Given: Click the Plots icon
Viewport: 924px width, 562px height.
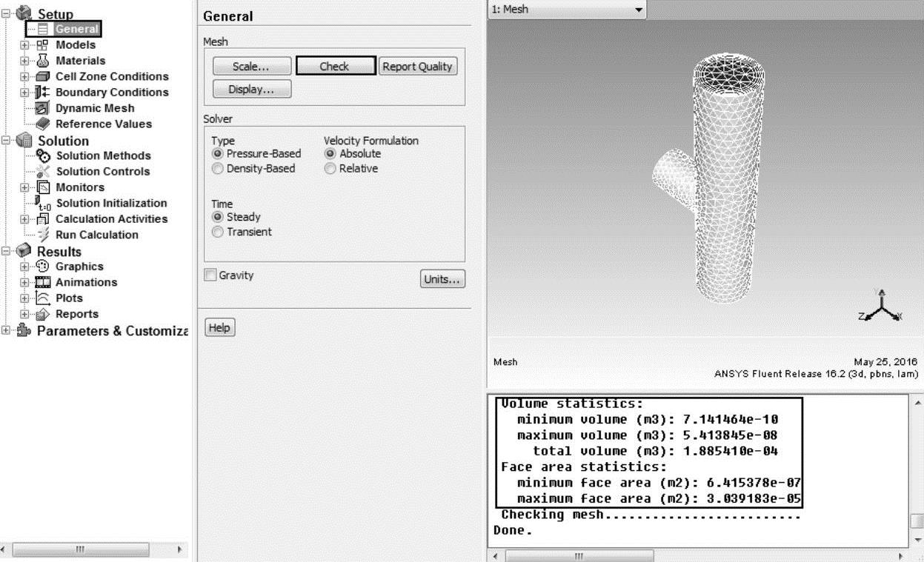Looking at the screenshot, I should [43, 298].
